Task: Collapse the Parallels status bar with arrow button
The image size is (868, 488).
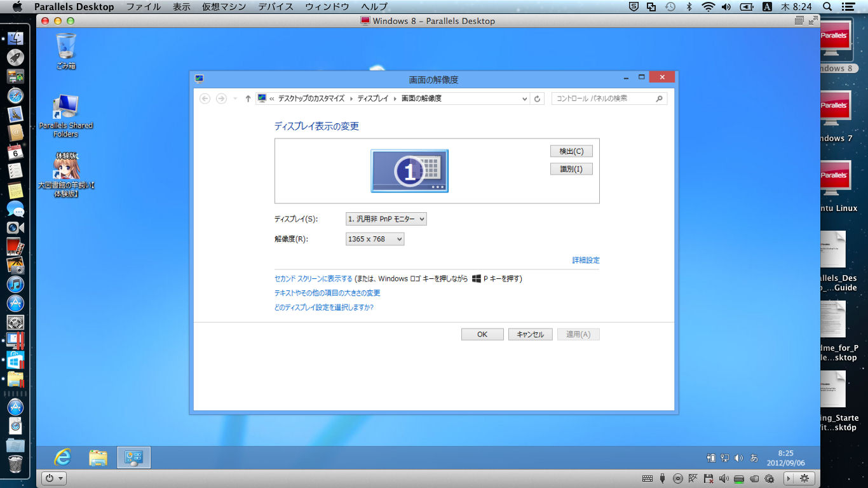Action: tap(789, 478)
